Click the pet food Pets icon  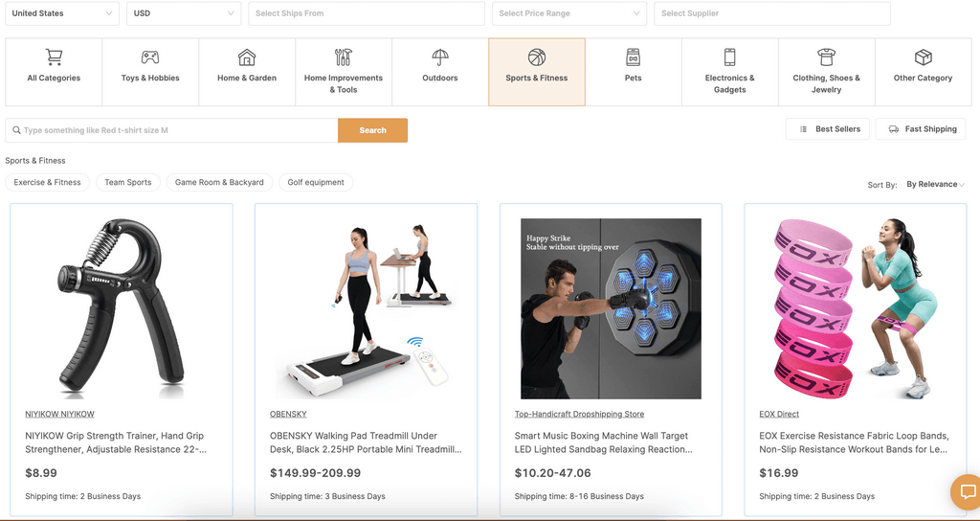point(634,57)
